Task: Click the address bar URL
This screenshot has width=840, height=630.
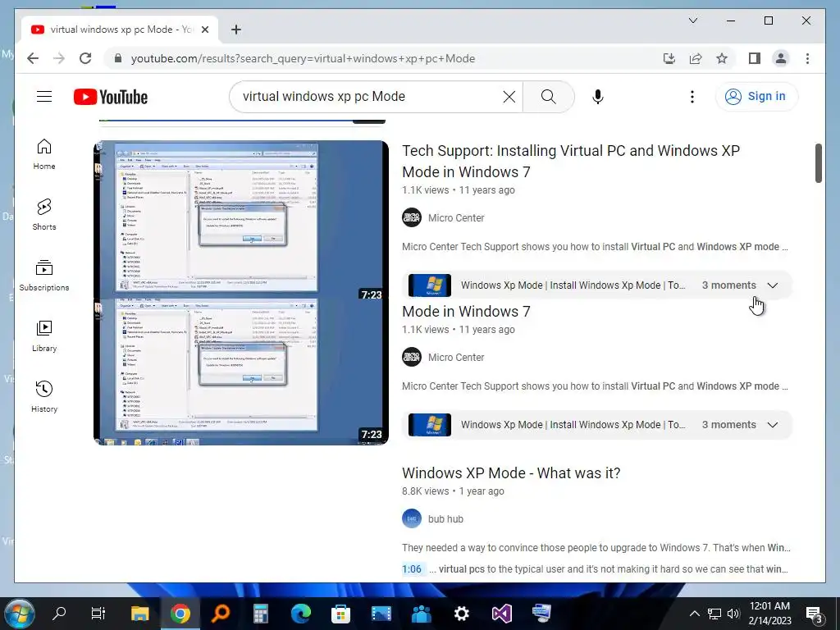Action: click(303, 58)
